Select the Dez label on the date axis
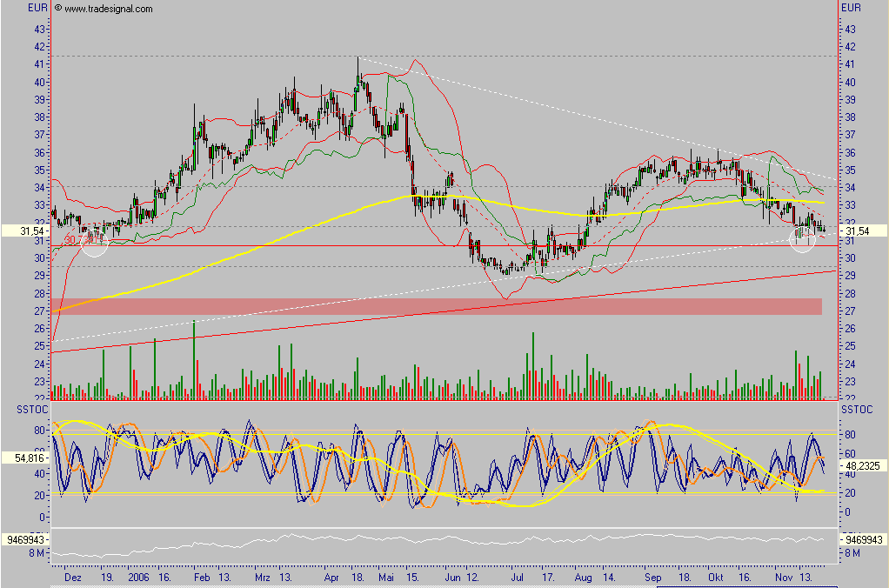This screenshot has height=588, width=889. 75,577
